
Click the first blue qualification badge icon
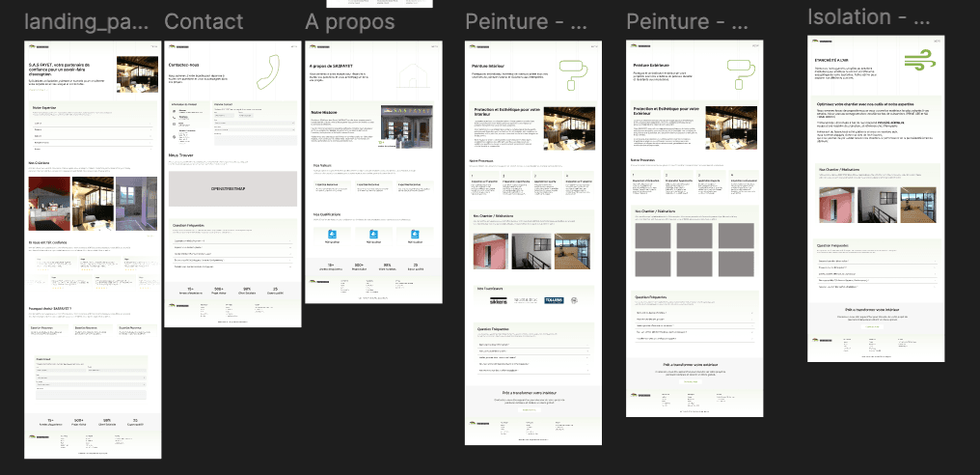coord(331,234)
